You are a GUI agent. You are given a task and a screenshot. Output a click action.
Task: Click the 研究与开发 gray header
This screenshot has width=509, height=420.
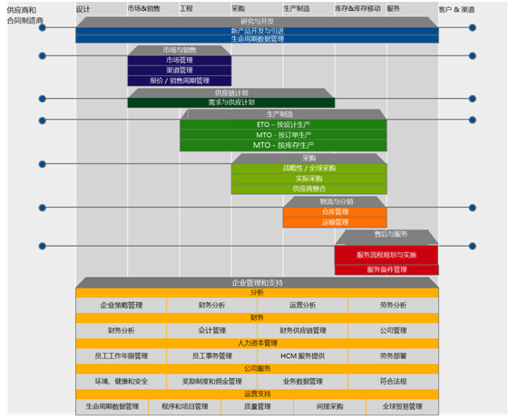click(x=257, y=22)
